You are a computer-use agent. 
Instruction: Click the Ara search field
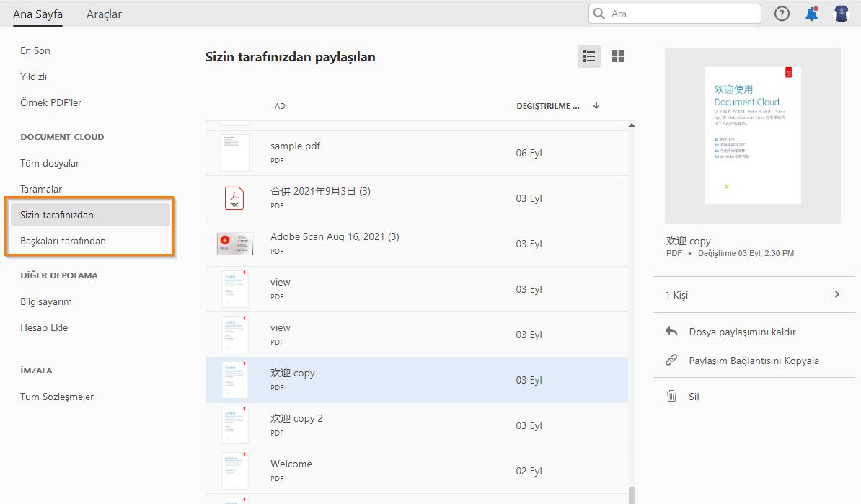point(674,13)
